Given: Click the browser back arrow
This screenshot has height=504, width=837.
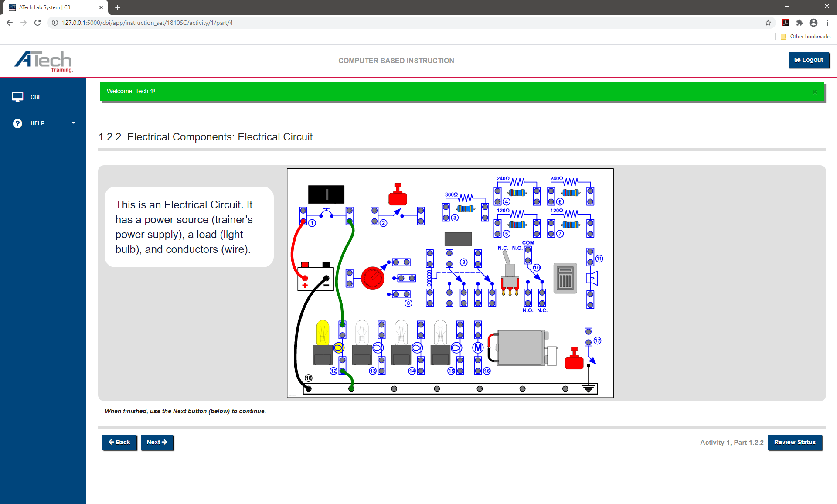Looking at the screenshot, I should coord(9,23).
